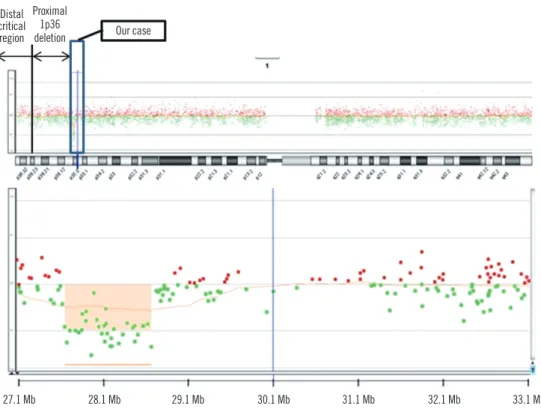Select the highest red probe dot near 32 Mb
Viewport: 541px width, 409px height.
[422, 252]
